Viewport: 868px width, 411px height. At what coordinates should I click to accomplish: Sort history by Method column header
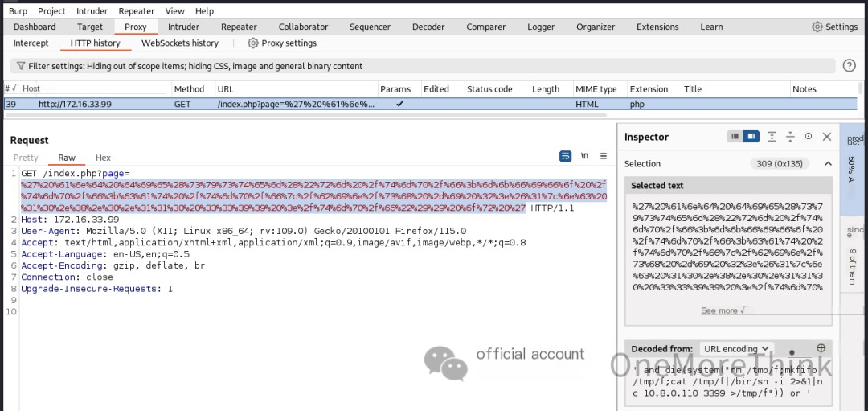point(193,88)
